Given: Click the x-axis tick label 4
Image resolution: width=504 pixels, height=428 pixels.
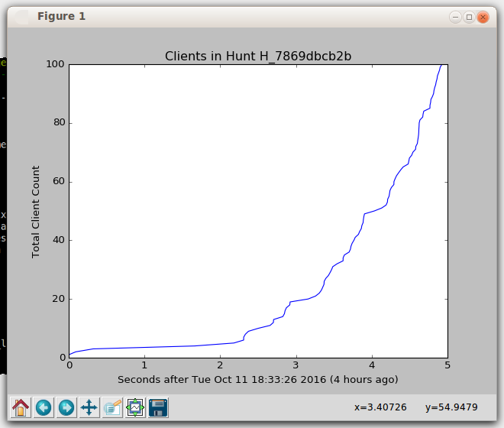Looking at the screenshot, I should 372,365.
